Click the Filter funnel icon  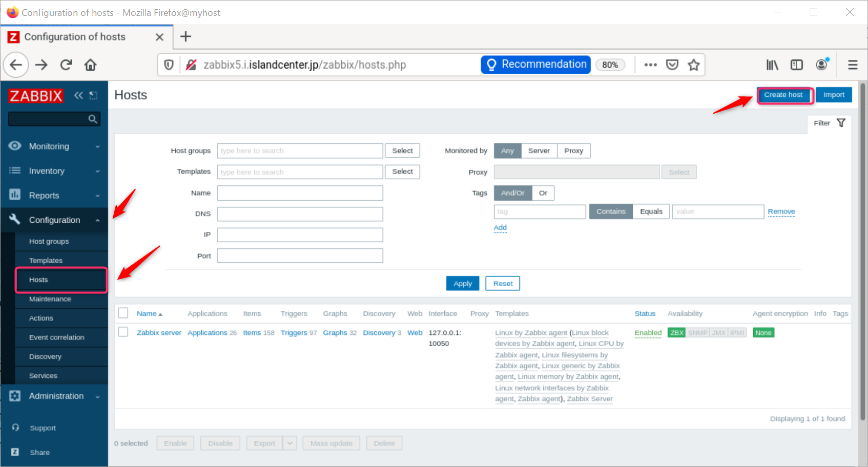click(841, 123)
